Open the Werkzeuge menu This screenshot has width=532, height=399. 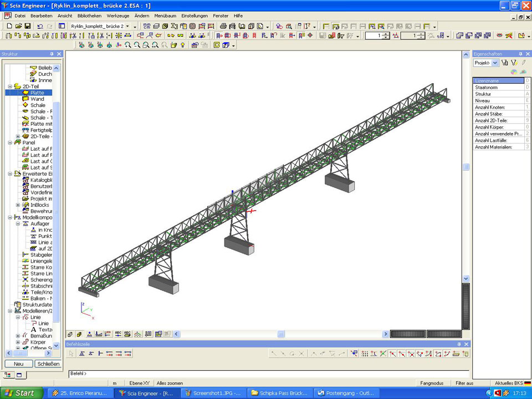pos(118,16)
